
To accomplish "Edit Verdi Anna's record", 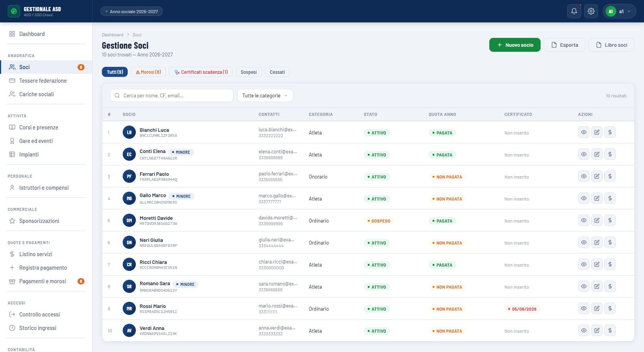I will [x=597, y=330].
